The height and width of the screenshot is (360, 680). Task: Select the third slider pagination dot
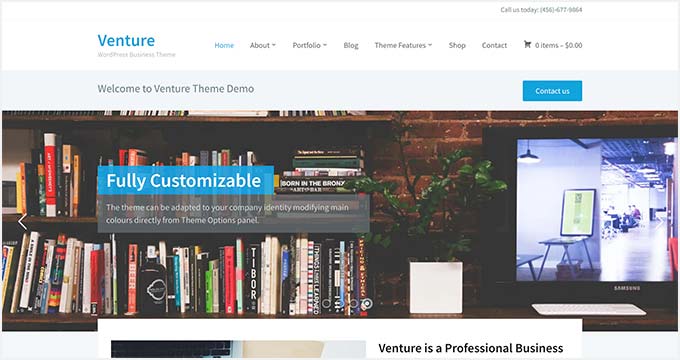[353, 304]
